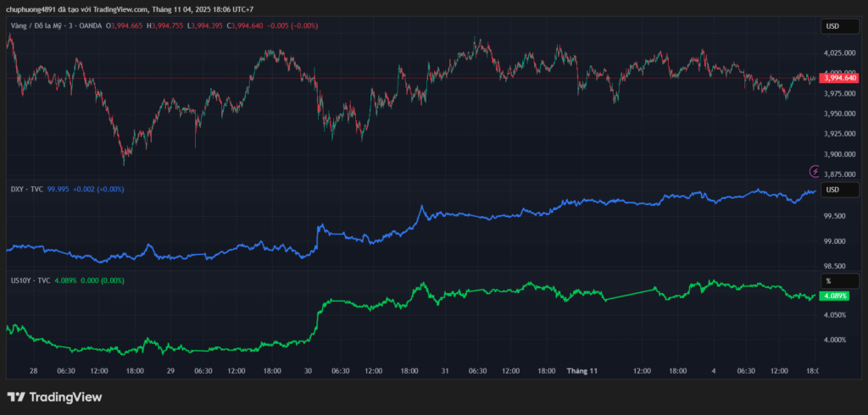Click the Tháng 11 date label on time axis
This screenshot has height=415, width=868.
coord(582,371)
